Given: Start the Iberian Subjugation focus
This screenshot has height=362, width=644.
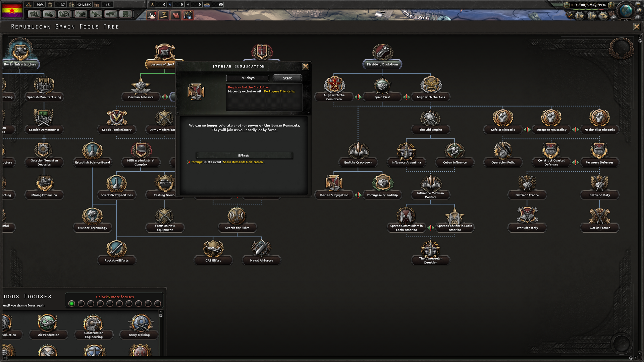Looking at the screenshot, I should click(x=287, y=78).
